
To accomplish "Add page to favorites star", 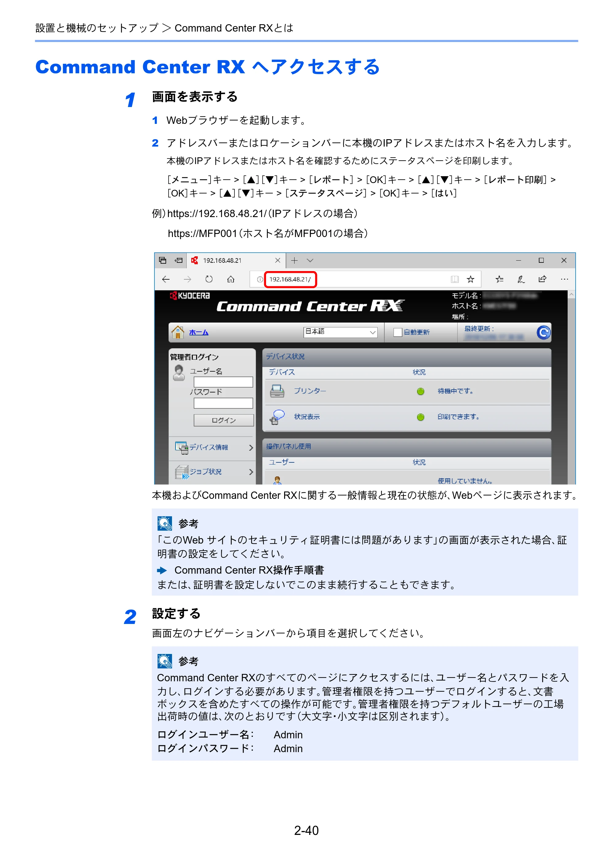I will click(470, 279).
